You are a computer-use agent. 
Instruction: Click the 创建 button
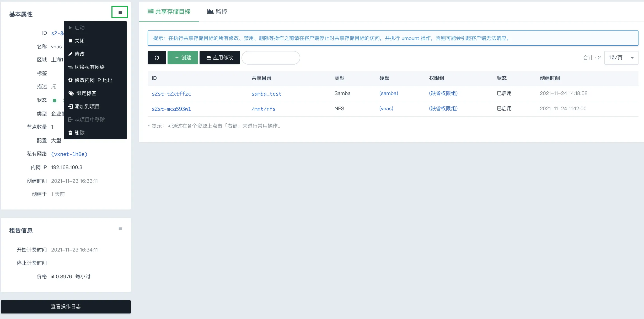point(183,57)
